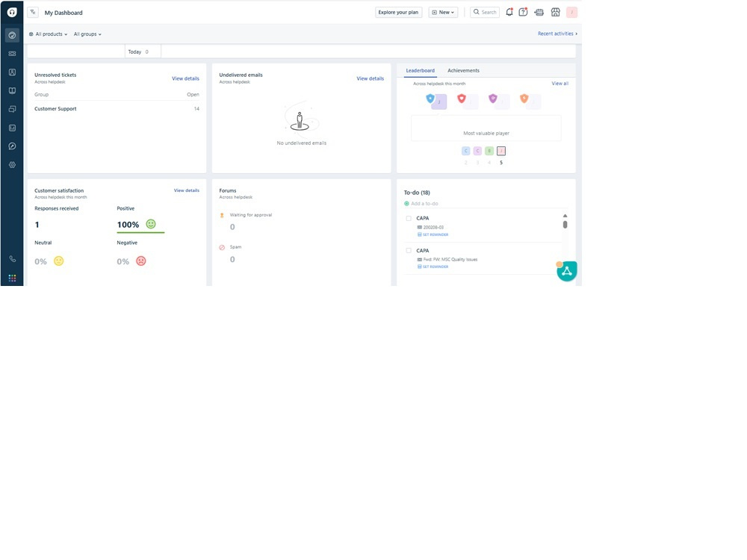Switch to the Achievements tab
The image size is (747, 560).
[464, 70]
